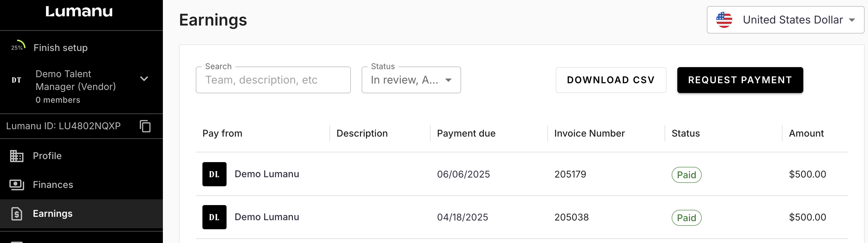
Task: Sort by the Payment due column header
Action: point(466,133)
